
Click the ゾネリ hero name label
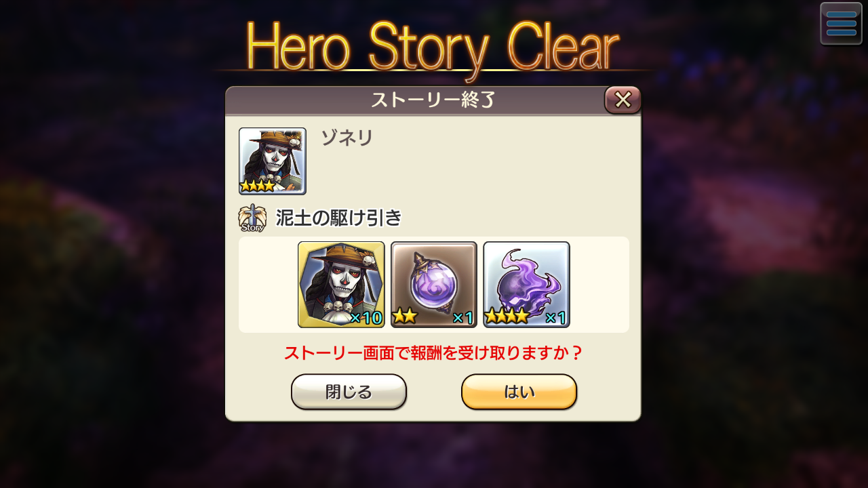tap(347, 138)
